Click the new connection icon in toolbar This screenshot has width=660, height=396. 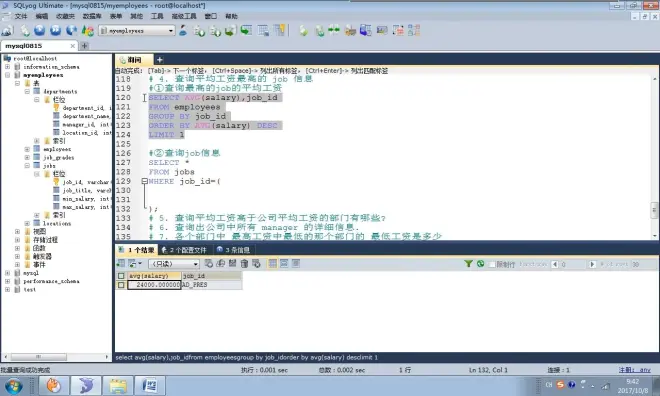(x=7, y=31)
